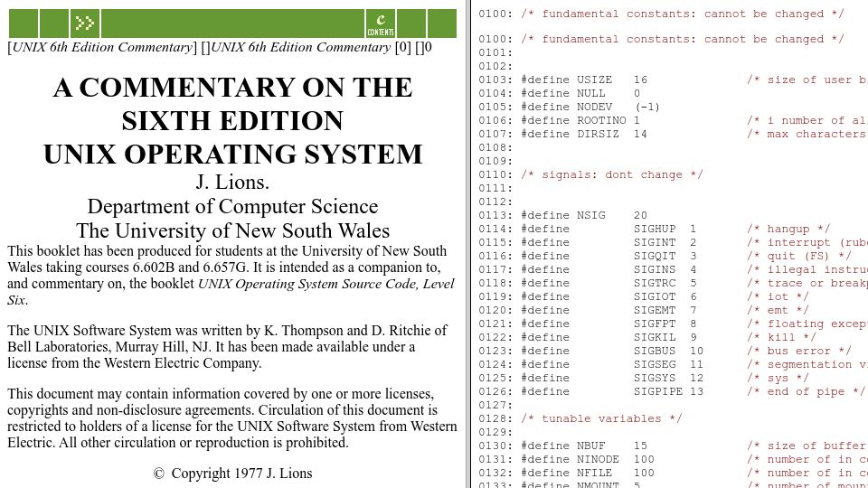
Task: Click line 0120 defining SIGEMT
Action: point(644,310)
